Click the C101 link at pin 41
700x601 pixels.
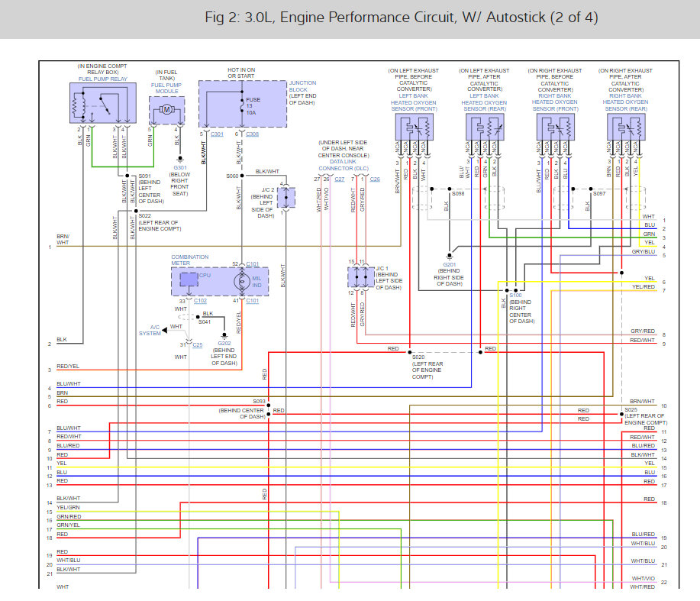point(252,301)
